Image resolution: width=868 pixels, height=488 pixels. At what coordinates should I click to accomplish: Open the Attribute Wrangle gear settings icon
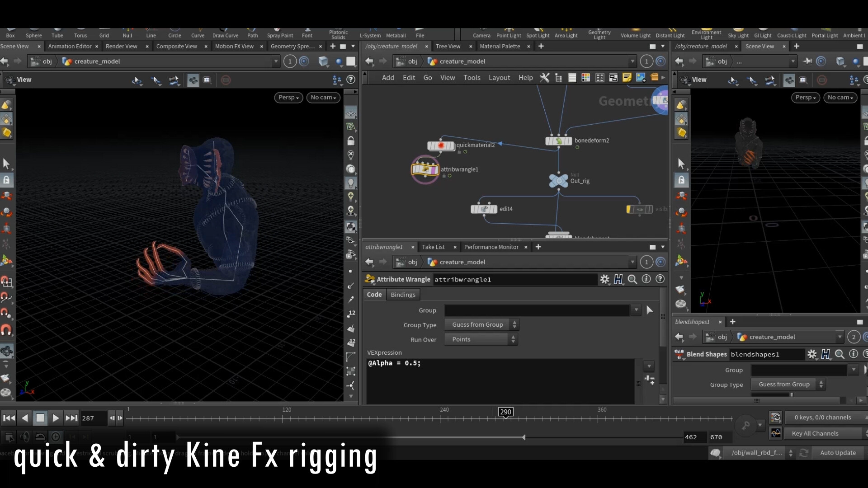tap(605, 279)
